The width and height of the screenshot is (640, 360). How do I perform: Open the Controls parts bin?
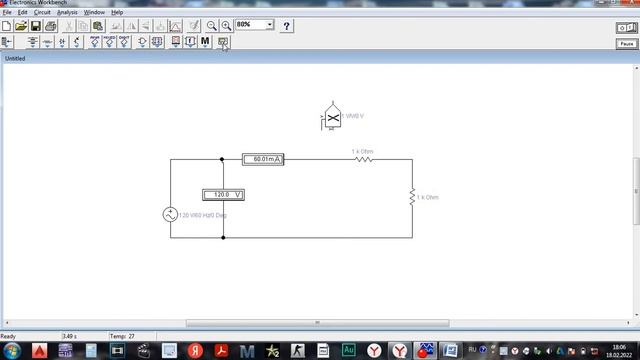190,42
